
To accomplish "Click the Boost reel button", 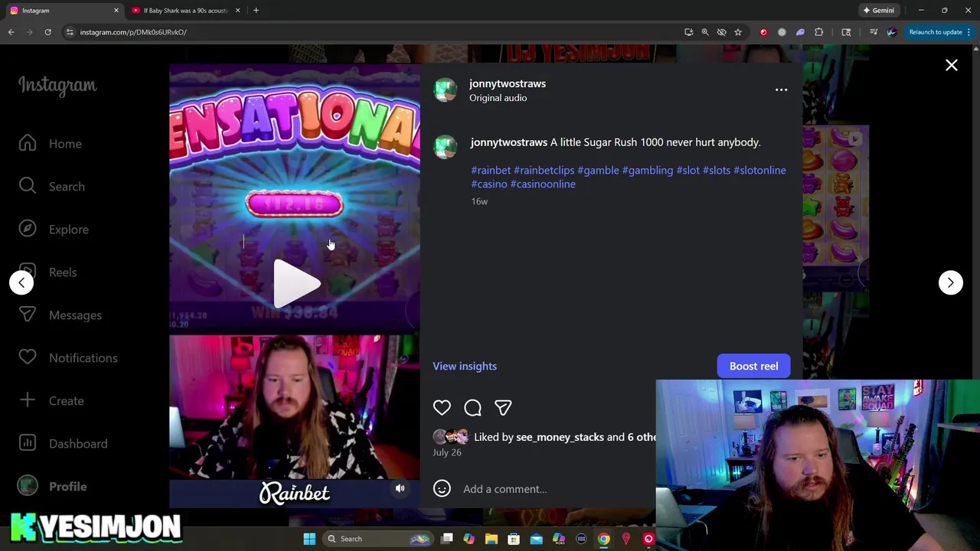I will (x=753, y=366).
